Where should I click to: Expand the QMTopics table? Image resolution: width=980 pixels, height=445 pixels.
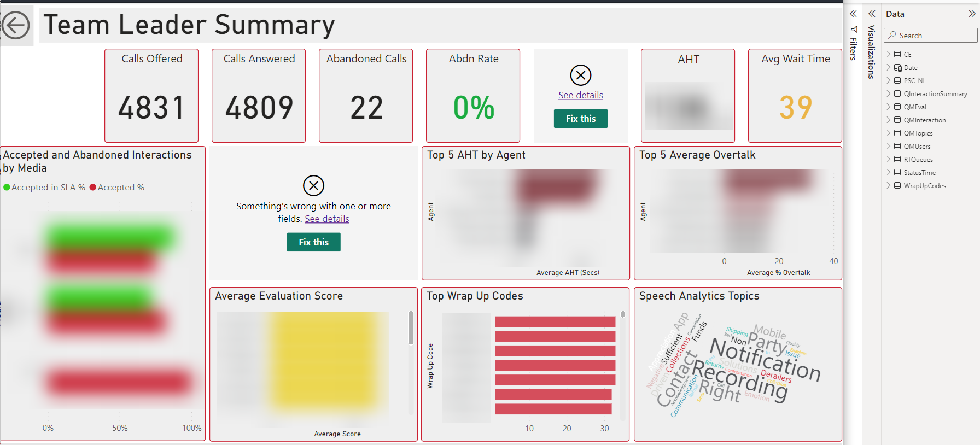pos(889,133)
